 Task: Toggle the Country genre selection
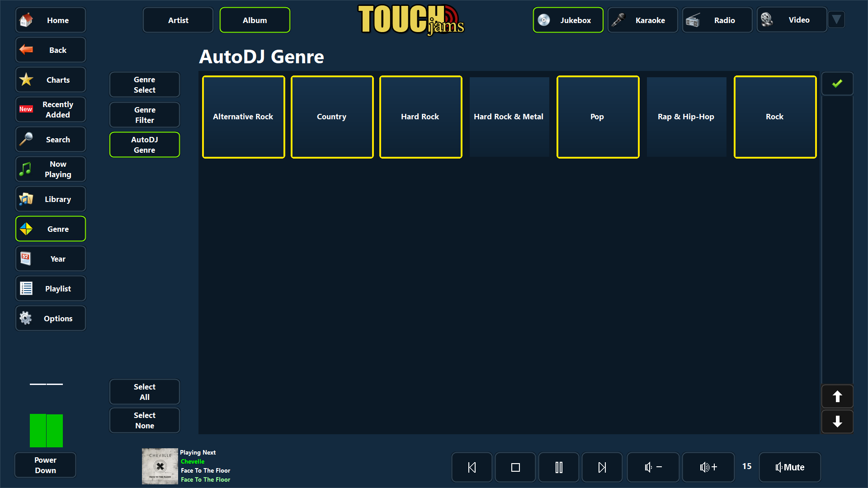coord(332,117)
